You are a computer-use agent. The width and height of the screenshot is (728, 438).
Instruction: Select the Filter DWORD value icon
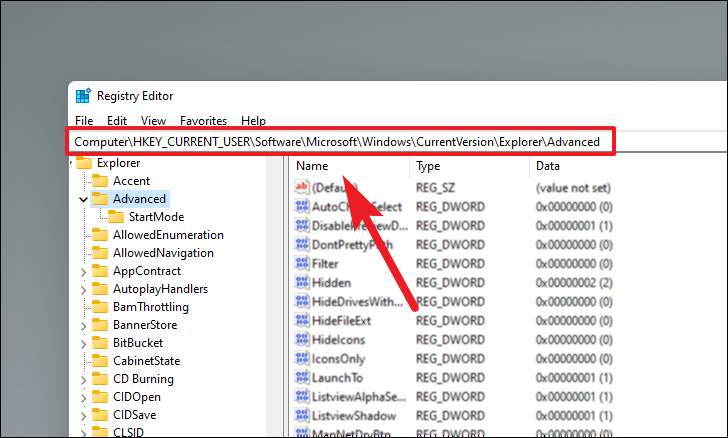click(302, 264)
